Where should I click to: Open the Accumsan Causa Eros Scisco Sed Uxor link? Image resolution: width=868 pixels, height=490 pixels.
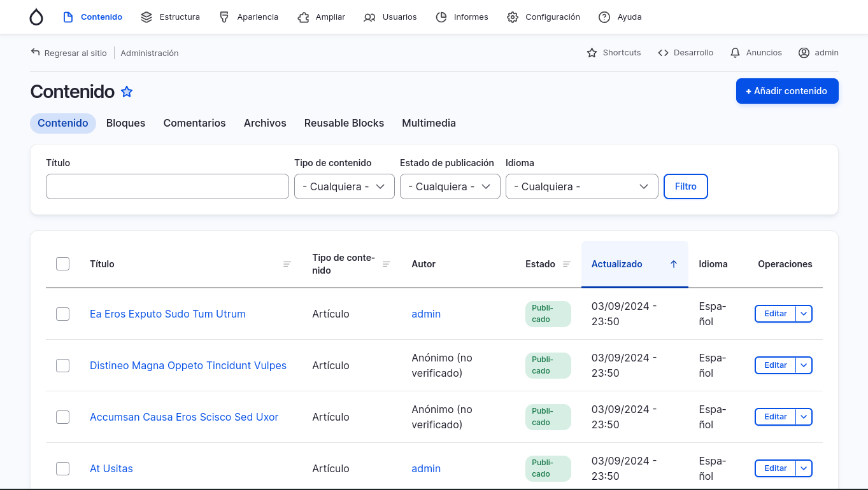(184, 417)
